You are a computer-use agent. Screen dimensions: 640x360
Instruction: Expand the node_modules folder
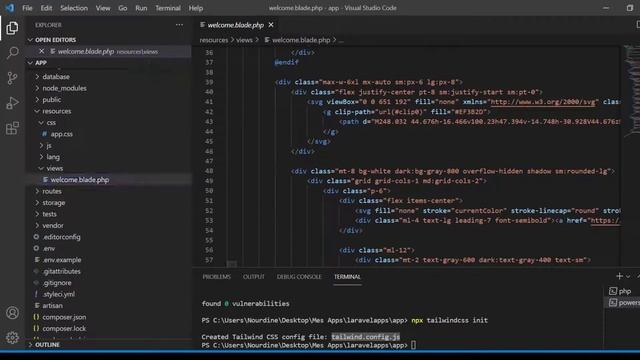pyautogui.click(x=64, y=88)
